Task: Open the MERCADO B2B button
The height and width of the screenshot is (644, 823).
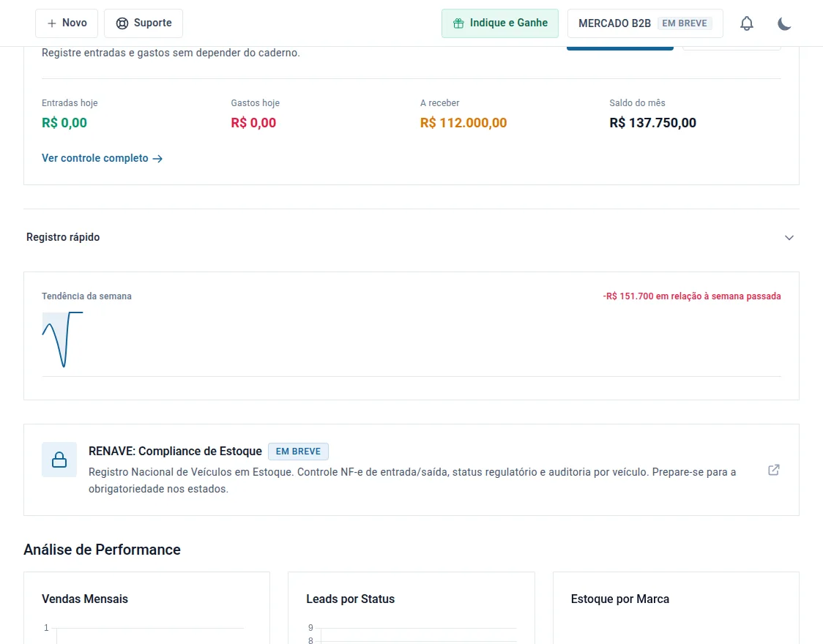Action: click(645, 23)
